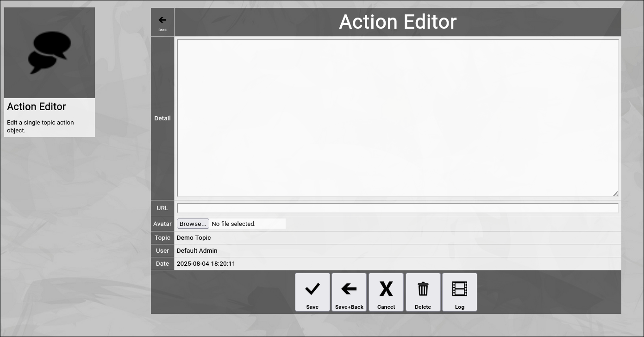Click the Browse... file button
This screenshot has height=337, width=644.
pyautogui.click(x=193, y=224)
